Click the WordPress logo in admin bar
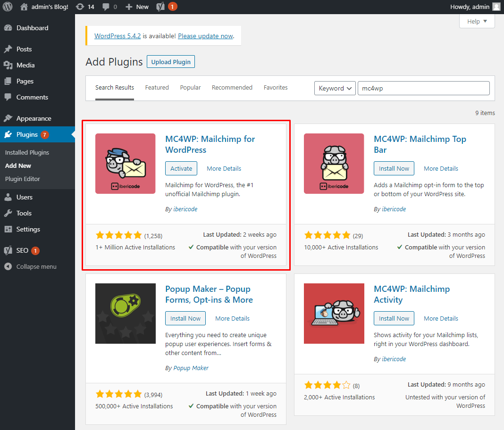Image resolution: width=504 pixels, height=430 pixels. (8, 7)
